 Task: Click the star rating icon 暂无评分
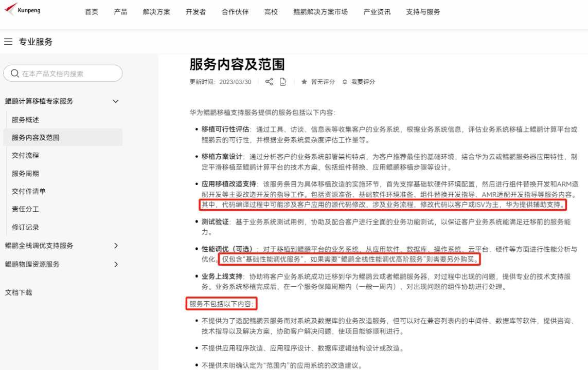coord(304,82)
